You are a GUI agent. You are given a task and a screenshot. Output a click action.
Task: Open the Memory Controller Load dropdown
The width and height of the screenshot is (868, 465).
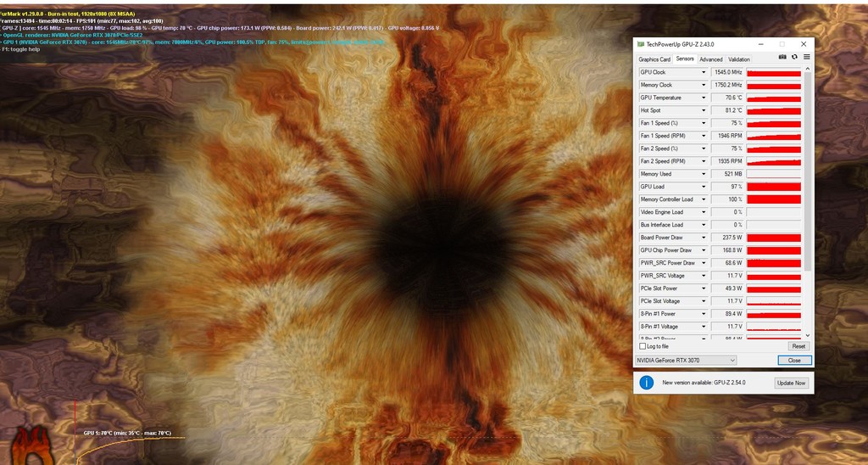coord(704,200)
